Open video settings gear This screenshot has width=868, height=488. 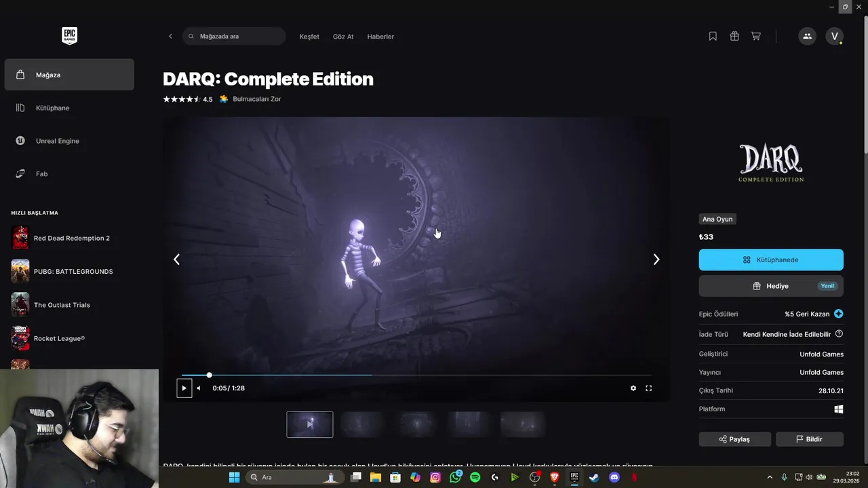tap(633, 388)
